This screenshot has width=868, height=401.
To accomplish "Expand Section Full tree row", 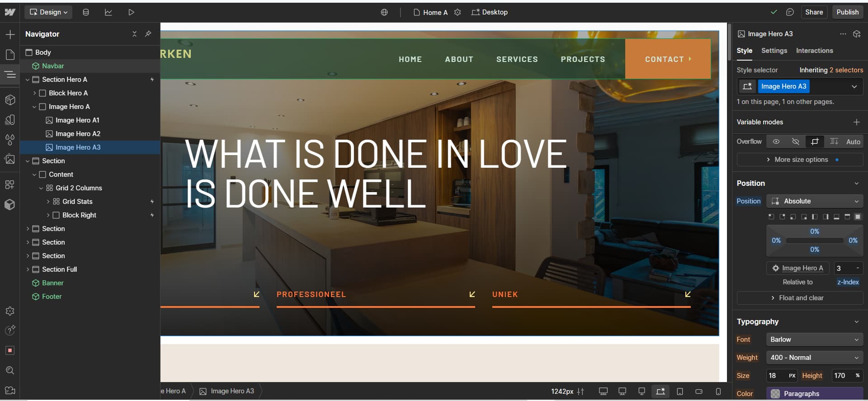I will pos(28,269).
